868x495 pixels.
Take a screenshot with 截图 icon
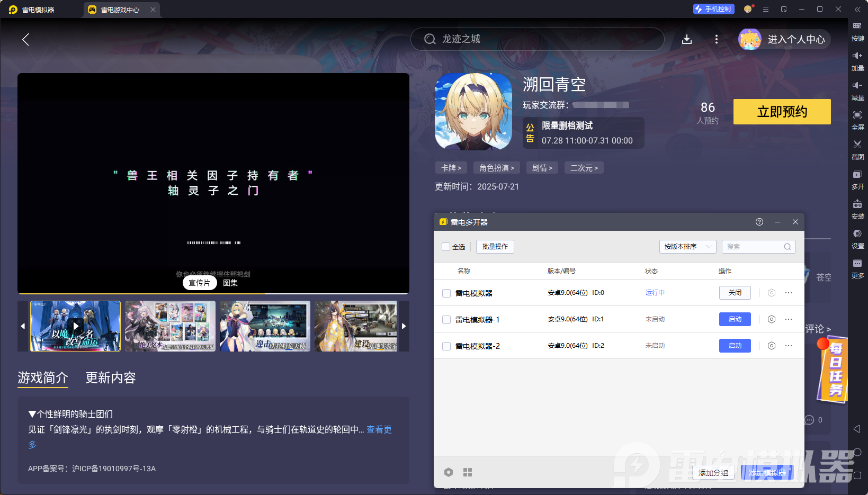coord(857,145)
